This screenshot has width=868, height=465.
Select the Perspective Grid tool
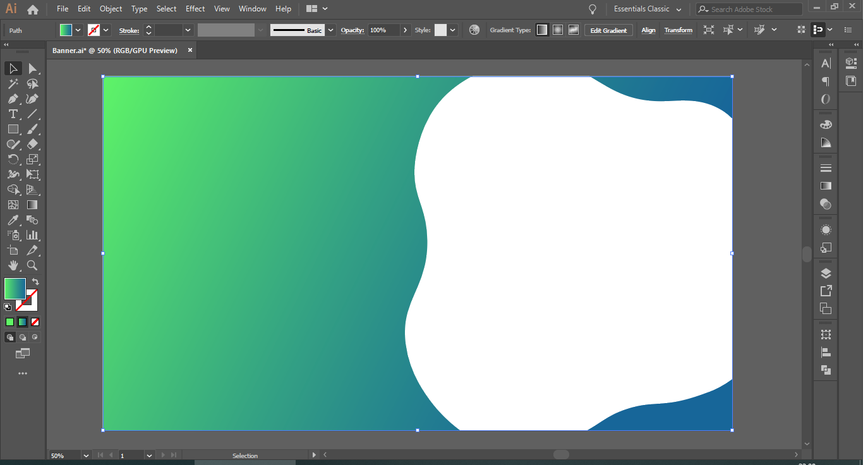[x=33, y=190]
